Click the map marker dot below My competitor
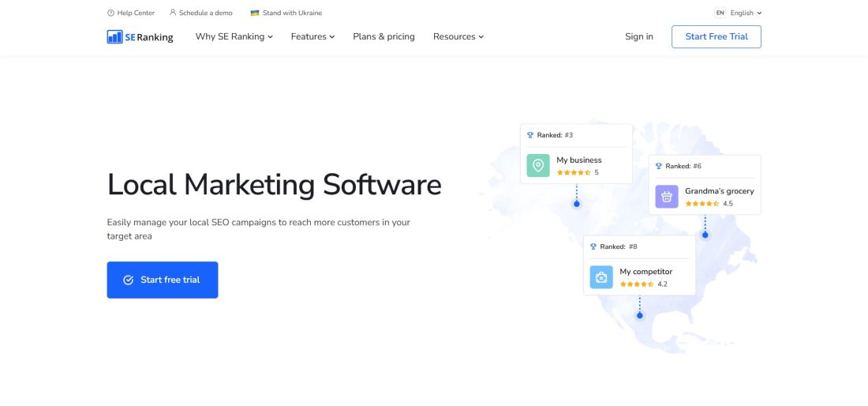 639,315
